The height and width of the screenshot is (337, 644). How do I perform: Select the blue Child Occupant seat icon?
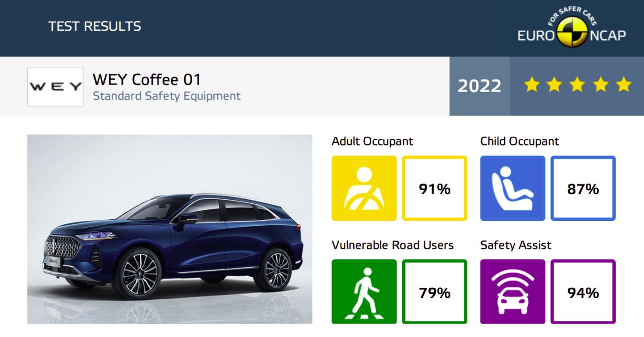(x=513, y=188)
